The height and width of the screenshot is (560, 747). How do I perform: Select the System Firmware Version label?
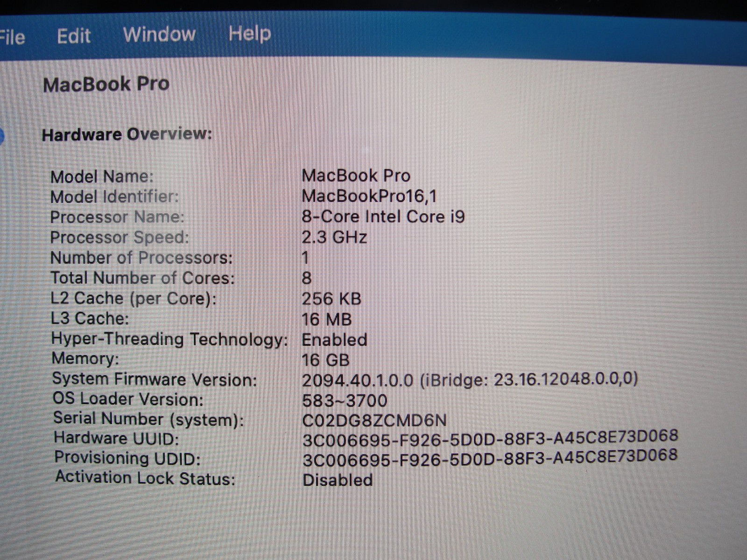point(155,379)
